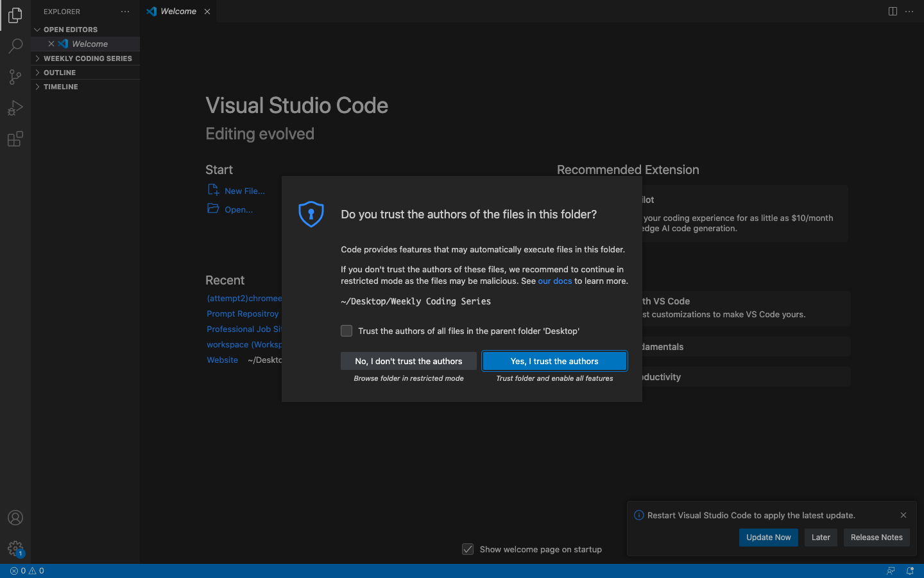This screenshot has width=924, height=578.
Task: Close the Welcome tab with its X
Action: 207,12
